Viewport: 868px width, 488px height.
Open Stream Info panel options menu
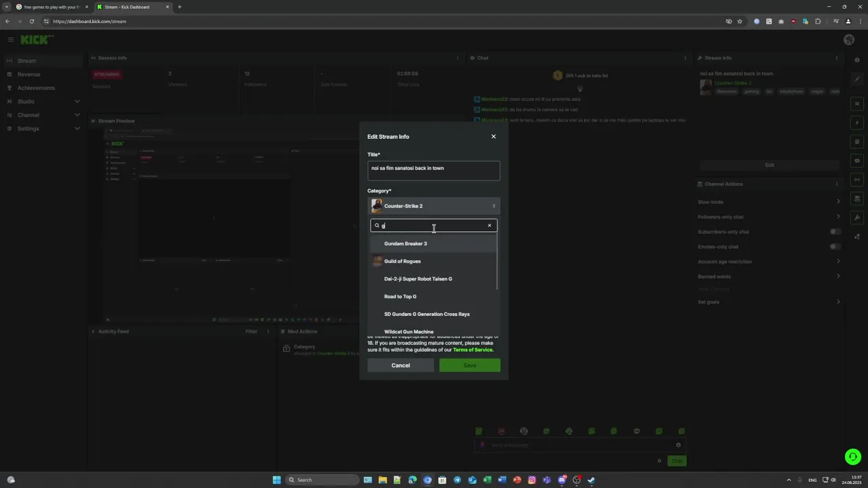tap(837, 58)
